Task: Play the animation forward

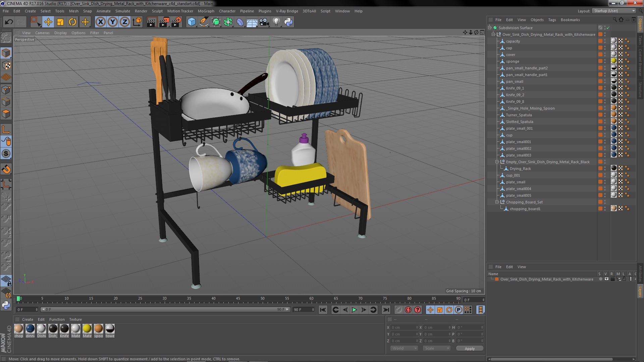Action: tap(354, 310)
